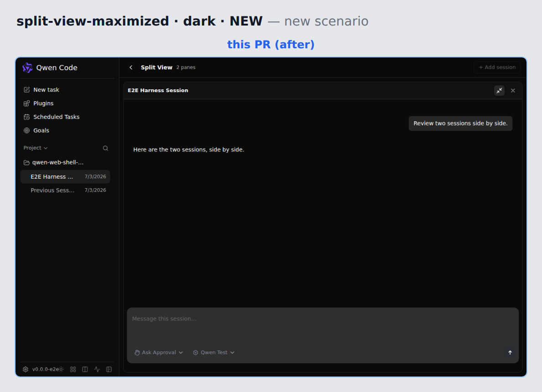The image size is (542, 392).
Task: Restore pane with the minimize arrows icon
Action: click(x=499, y=91)
